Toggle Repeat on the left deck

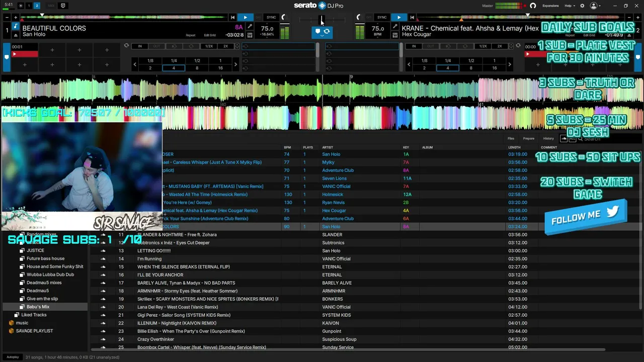190,35
